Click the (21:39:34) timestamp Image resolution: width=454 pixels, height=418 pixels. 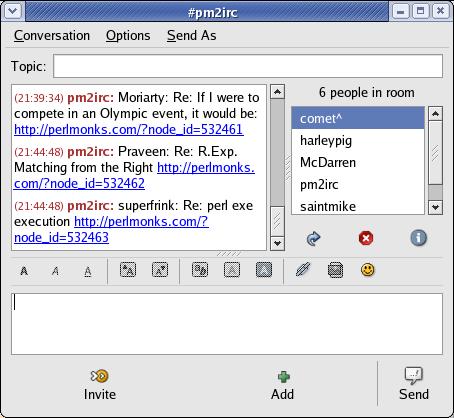point(39,98)
